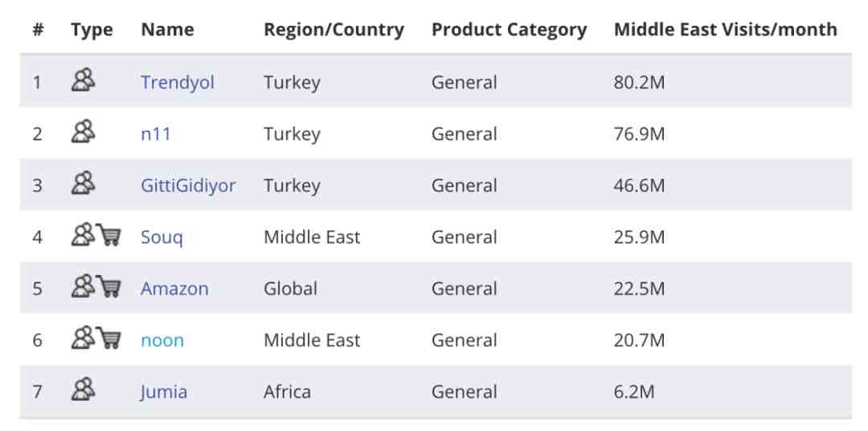The height and width of the screenshot is (431, 868).
Task: Open the n11 marketplace link
Action: pyautogui.click(x=156, y=134)
